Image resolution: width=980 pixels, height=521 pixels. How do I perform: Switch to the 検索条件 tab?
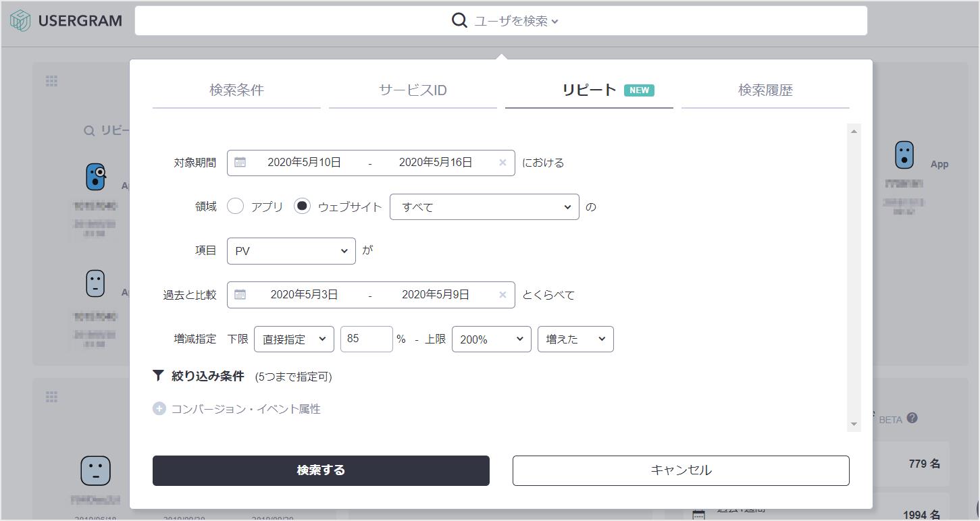pyautogui.click(x=236, y=90)
